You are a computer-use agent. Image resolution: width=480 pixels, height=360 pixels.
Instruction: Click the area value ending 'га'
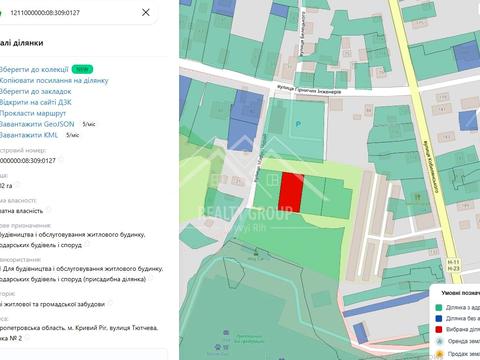[6, 186]
